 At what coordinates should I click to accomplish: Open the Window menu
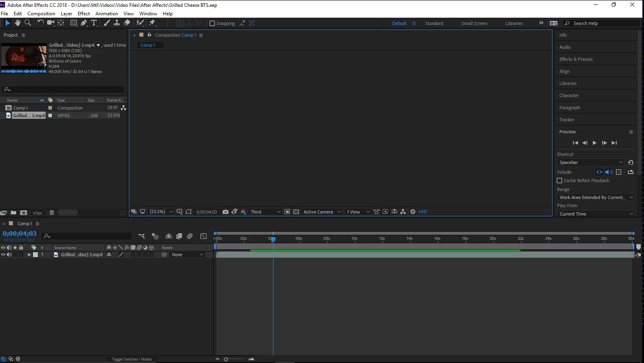tap(148, 14)
